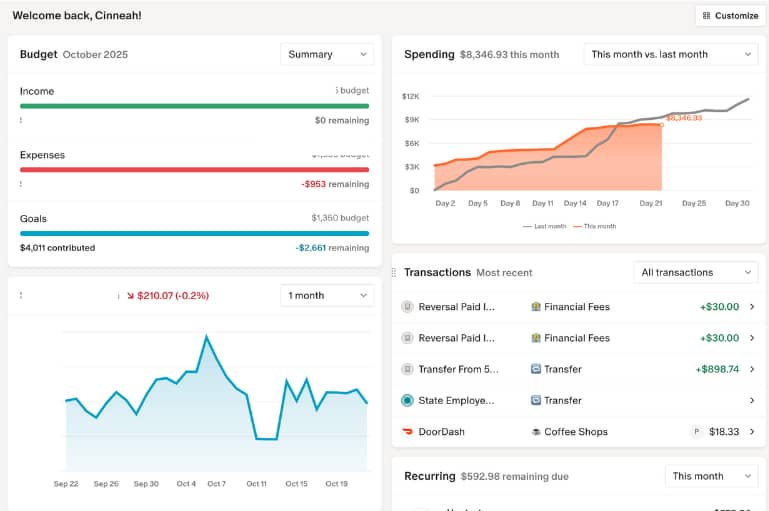This screenshot has height=511, width=769.
Task: Click the red Expenses progress bar
Action: coord(194,169)
